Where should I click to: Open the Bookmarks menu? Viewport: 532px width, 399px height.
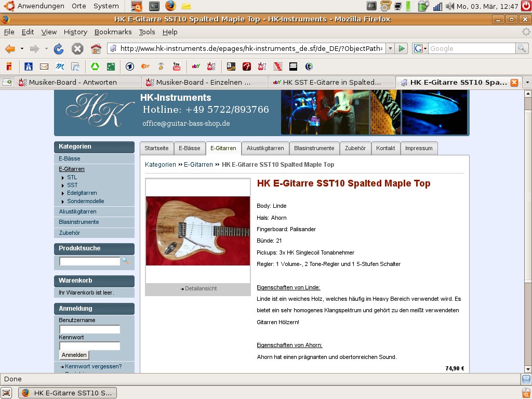click(113, 32)
